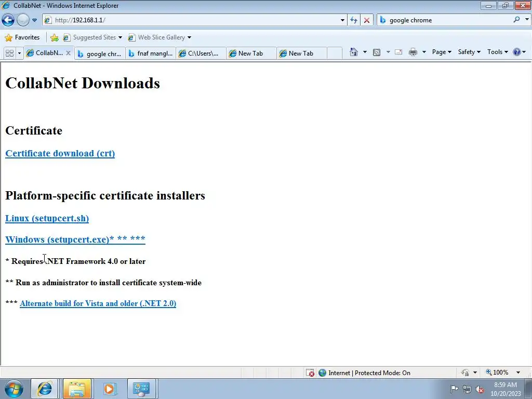
Task: Click the search magnifier icon
Action: tap(516, 20)
